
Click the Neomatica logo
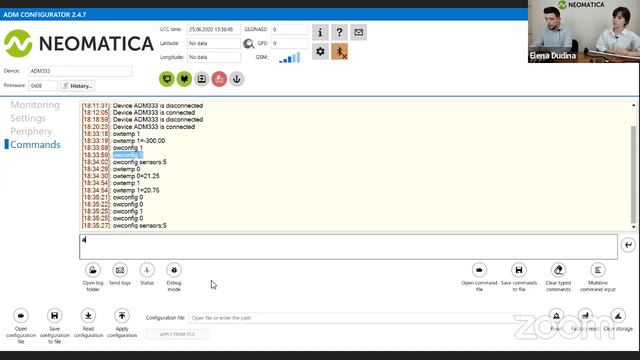point(79,44)
